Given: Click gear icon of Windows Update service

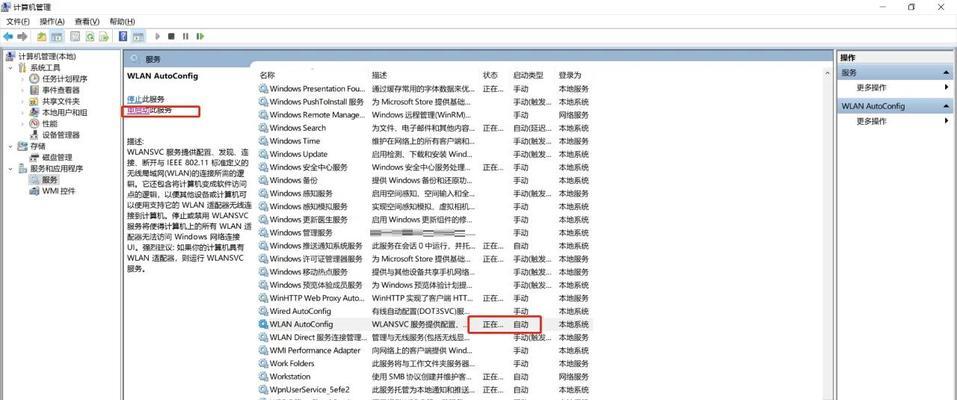Looking at the screenshot, I should click(x=264, y=154).
